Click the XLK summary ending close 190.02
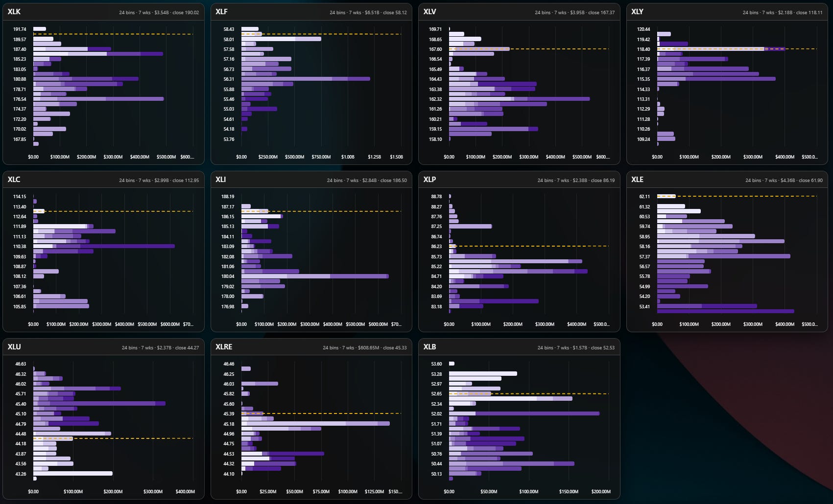 click(x=159, y=12)
